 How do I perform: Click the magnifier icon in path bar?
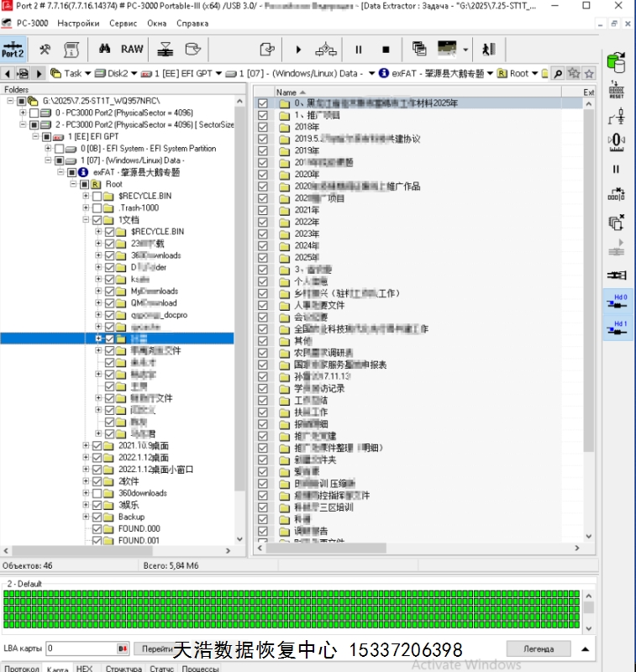click(x=558, y=74)
